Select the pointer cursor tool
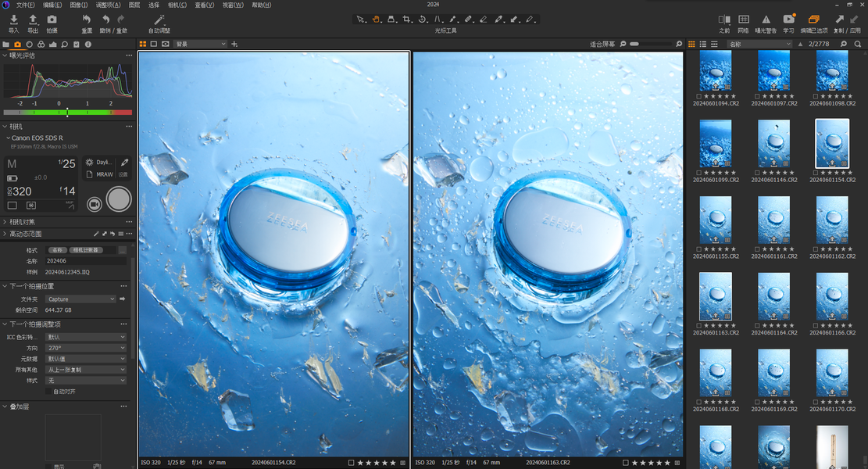The height and width of the screenshot is (469, 868). (x=360, y=20)
